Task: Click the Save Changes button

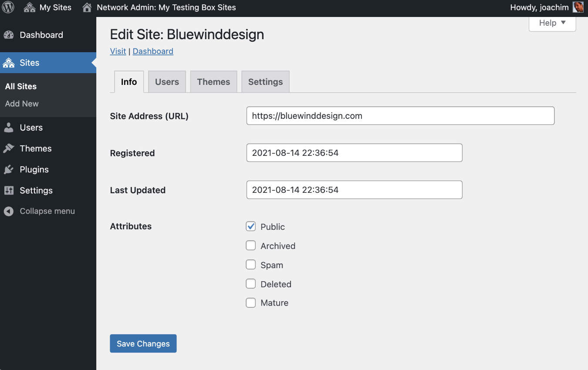Action: click(x=143, y=343)
